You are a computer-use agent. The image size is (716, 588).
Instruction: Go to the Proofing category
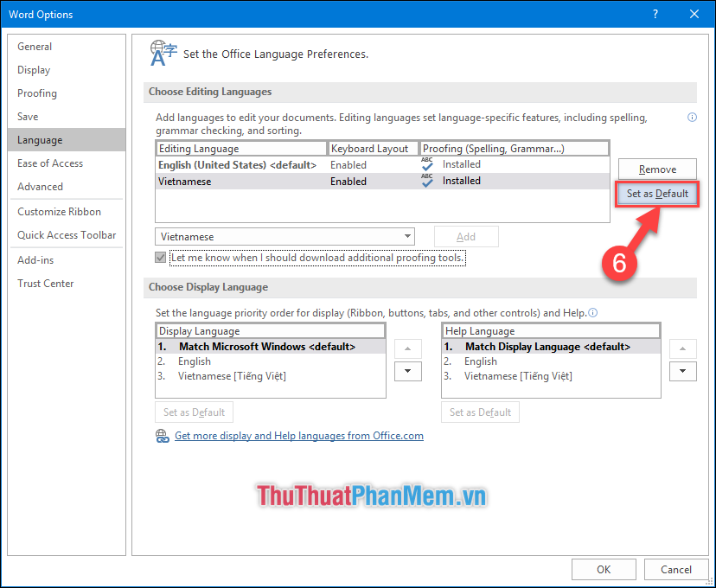[x=67, y=93]
